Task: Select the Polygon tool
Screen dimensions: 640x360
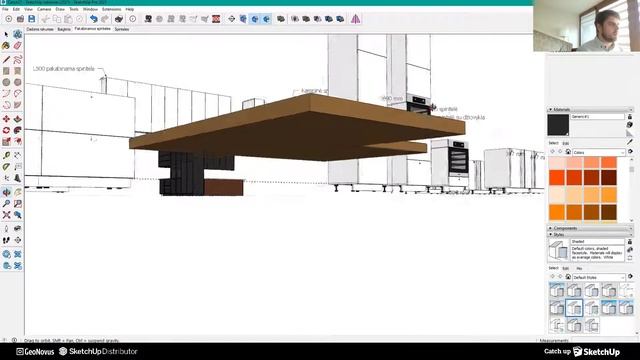Action: pyautogui.click(x=18, y=82)
